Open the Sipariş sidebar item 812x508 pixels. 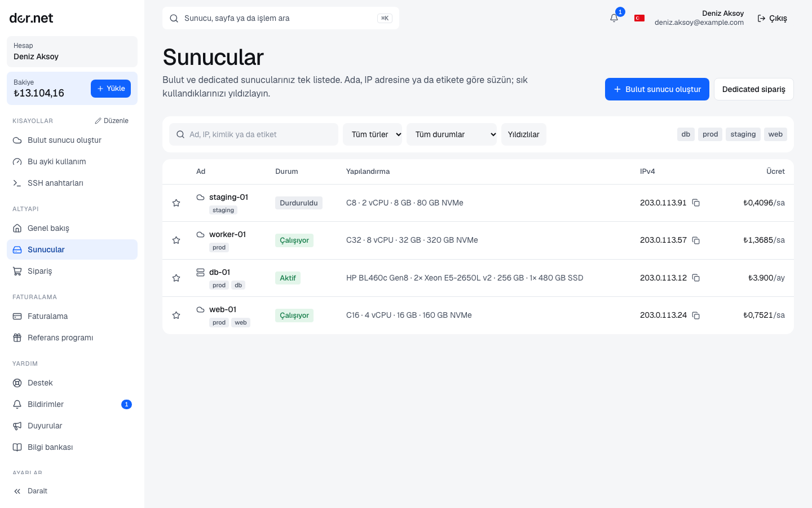tap(72, 271)
